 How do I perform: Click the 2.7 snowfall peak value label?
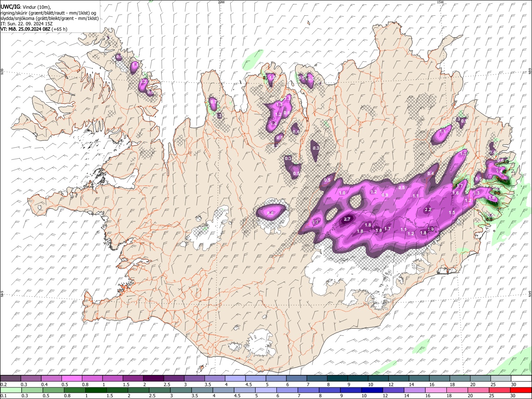(348, 219)
